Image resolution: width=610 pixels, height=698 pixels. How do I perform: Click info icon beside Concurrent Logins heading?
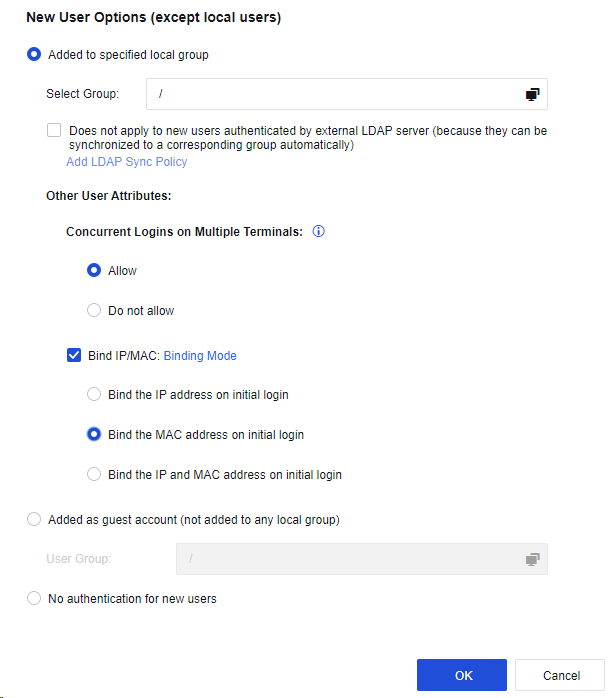[319, 231]
